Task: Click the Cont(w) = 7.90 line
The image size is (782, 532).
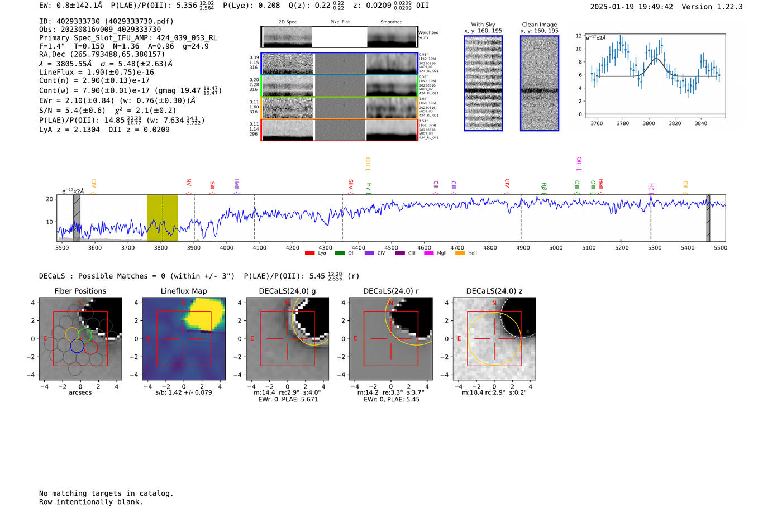Action: (130, 90)
